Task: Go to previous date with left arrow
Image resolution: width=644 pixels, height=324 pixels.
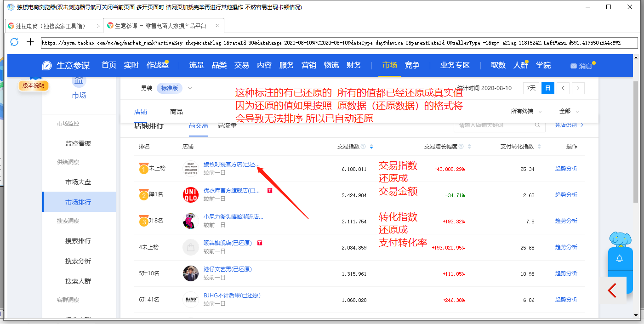Action: tap(563, 88)
